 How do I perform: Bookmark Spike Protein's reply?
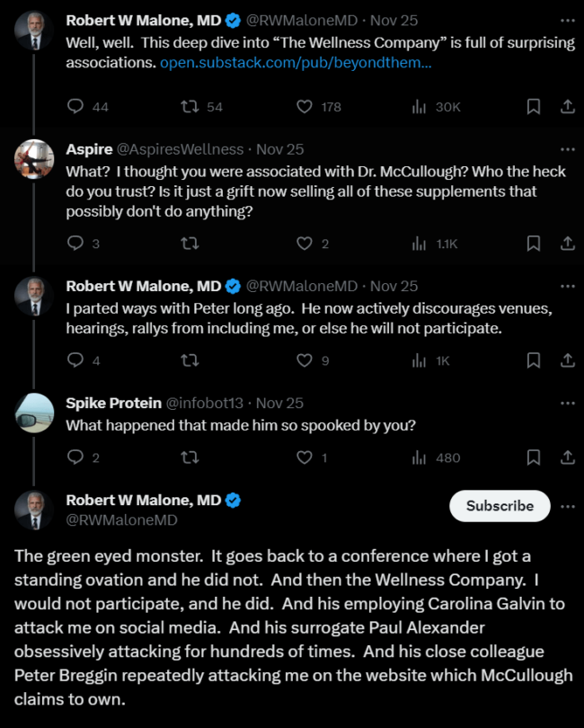tap(533, 457)
